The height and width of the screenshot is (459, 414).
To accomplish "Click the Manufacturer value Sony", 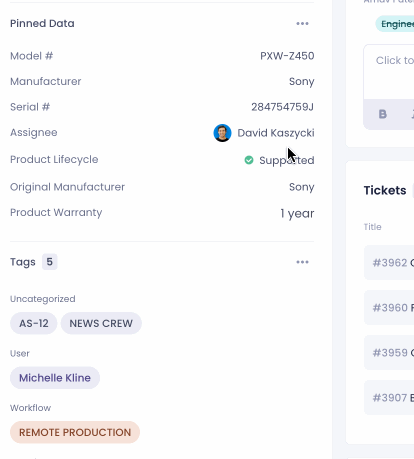I will tap(302, 82).
